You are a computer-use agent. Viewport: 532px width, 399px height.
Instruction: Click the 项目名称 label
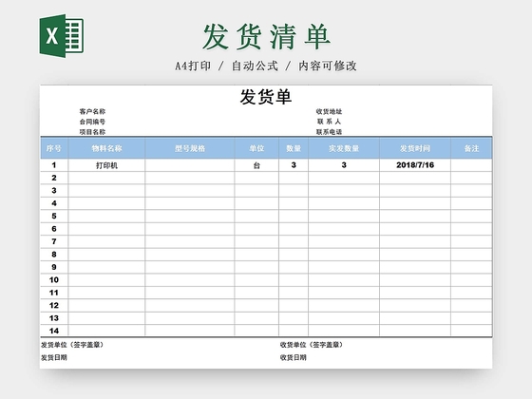click(92, 132)
